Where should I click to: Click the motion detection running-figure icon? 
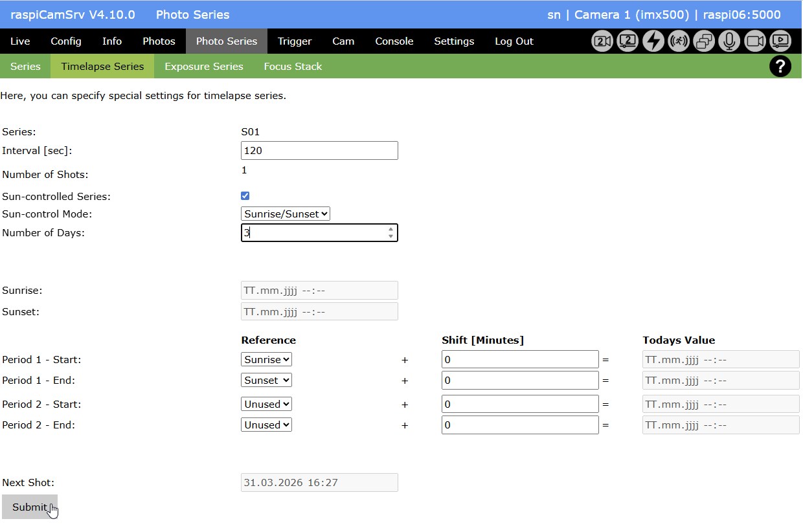(679, 41)
